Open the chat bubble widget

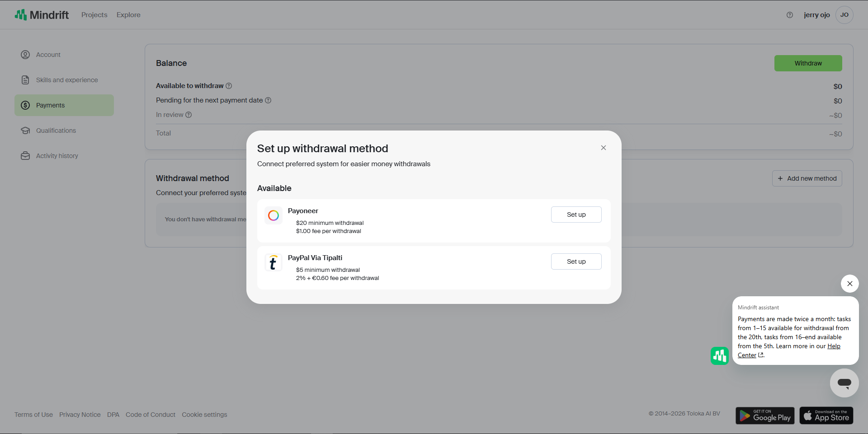tap(844, 383)
